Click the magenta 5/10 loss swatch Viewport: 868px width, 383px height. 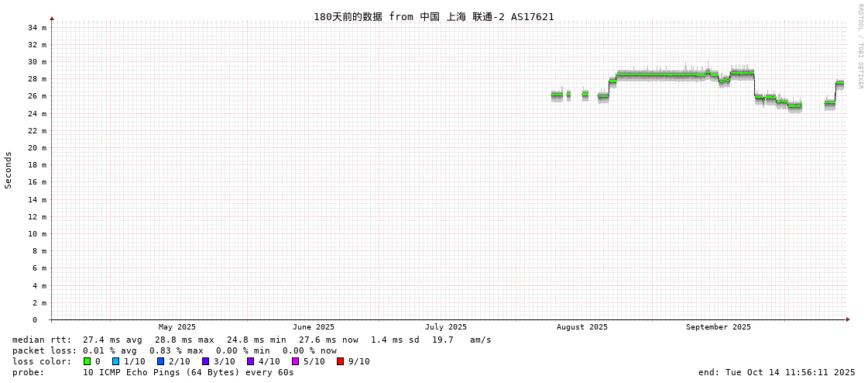point(296,361)
